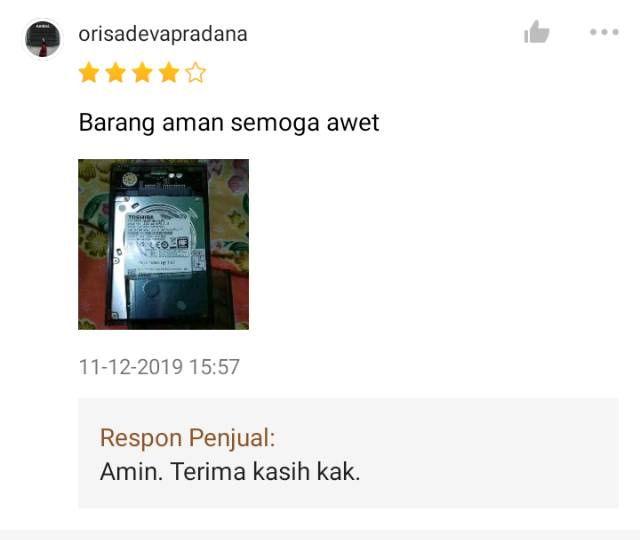The image size is (640, 540).
Task: Open orisadevapradana's profile avatar
Action: 43,39
